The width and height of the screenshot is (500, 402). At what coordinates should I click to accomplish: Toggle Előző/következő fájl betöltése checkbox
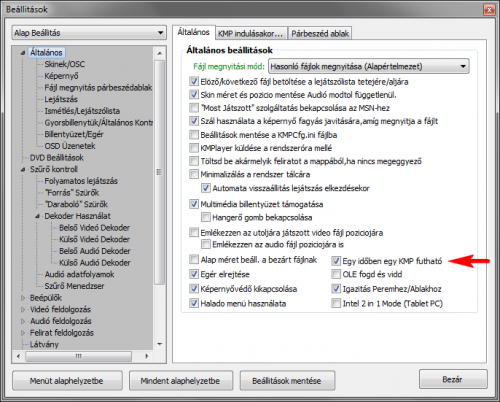click(x=194, y=81)
